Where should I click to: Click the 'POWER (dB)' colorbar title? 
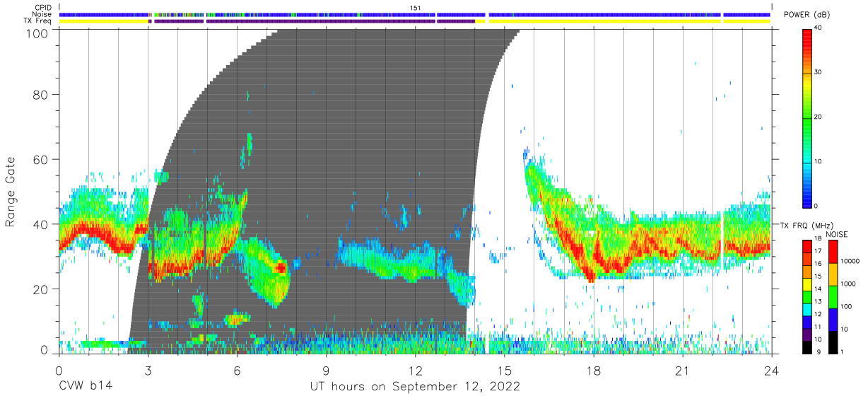[x=808, y=15]
